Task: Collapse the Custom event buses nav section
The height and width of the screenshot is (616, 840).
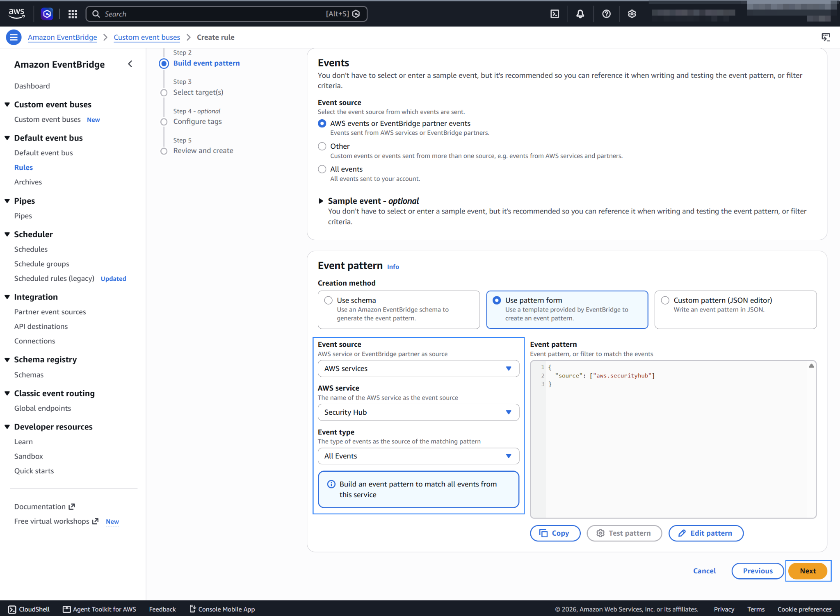Action: point(7,105)
